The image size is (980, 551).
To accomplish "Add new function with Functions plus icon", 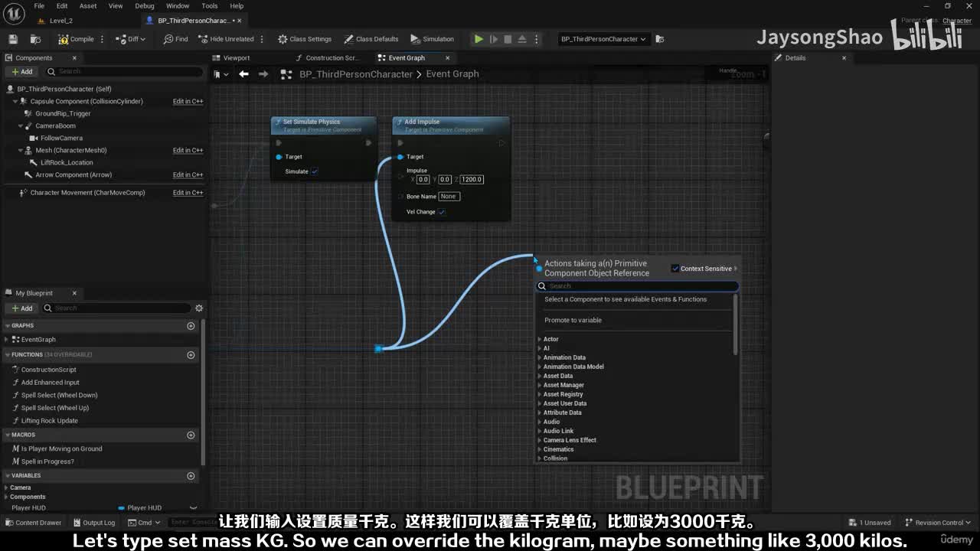I will pyautogui.click(x=191, y=355).
